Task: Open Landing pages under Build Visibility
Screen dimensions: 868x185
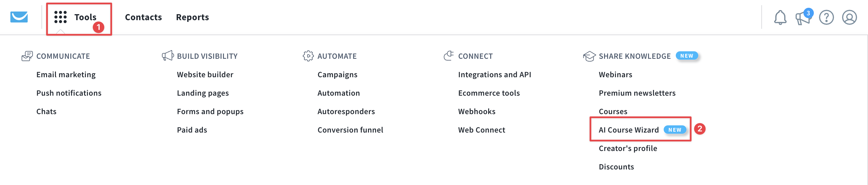Action: pyautogui.click(x=203, y=93)
